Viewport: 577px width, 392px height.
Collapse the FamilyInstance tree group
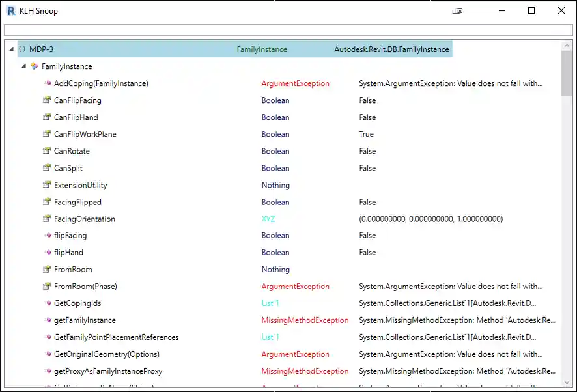(24, 66)
